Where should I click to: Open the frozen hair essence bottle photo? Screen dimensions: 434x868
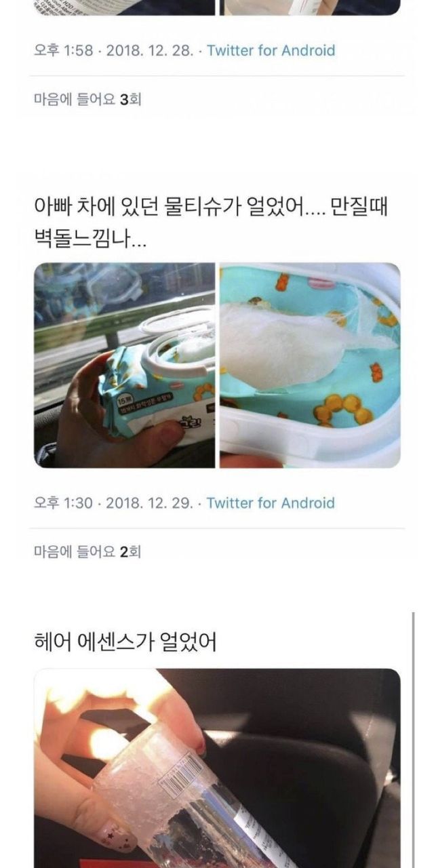[217, 768]
